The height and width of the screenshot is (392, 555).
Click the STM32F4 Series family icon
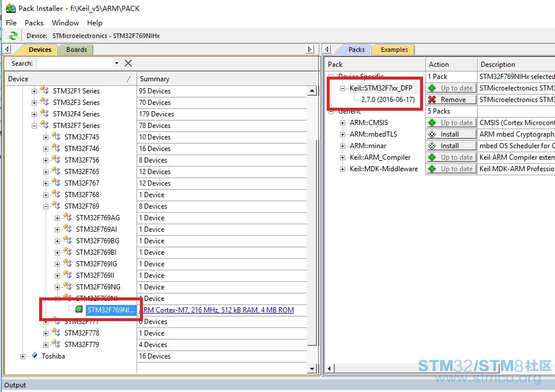pos(44,114)
